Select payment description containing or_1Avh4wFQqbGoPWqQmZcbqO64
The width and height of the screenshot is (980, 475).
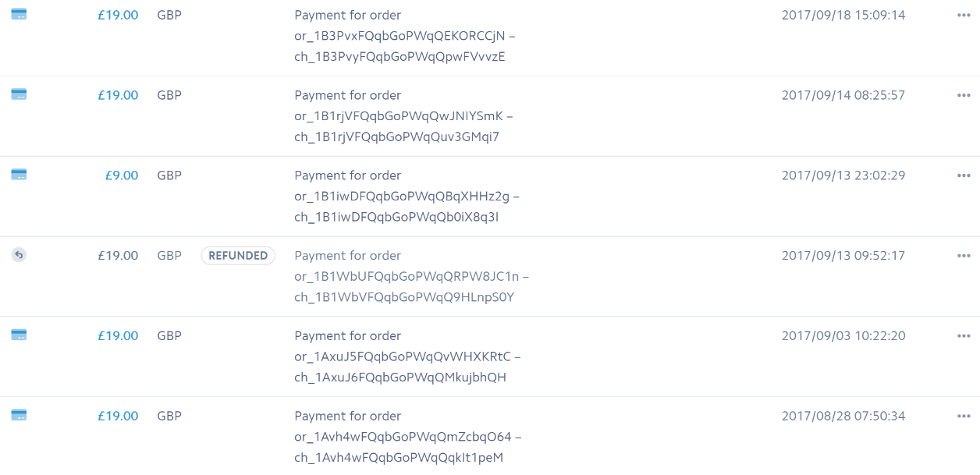pos(407,437)
